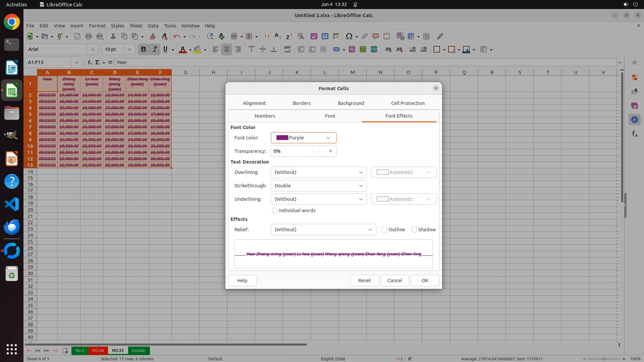Expand the Underlining style dropdown
Image resolution: width=644 pixels, height=362 pixels.
[318, 199]
